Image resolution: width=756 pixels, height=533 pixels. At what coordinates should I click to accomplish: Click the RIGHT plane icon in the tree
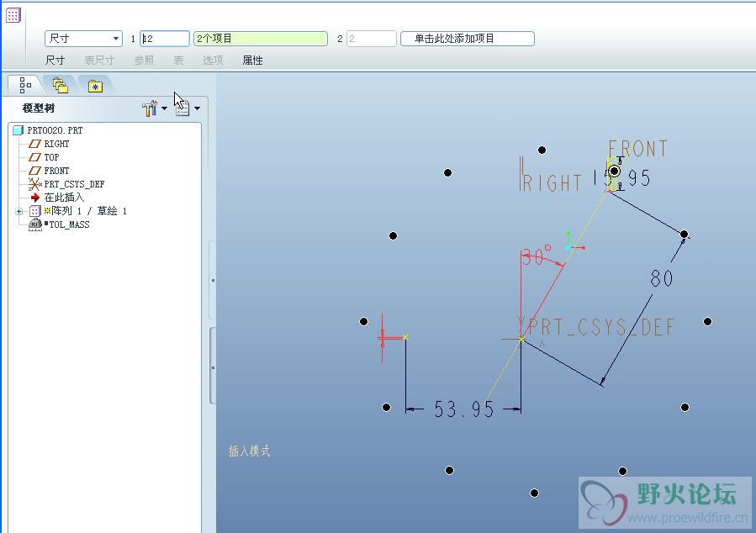point(34,144)
